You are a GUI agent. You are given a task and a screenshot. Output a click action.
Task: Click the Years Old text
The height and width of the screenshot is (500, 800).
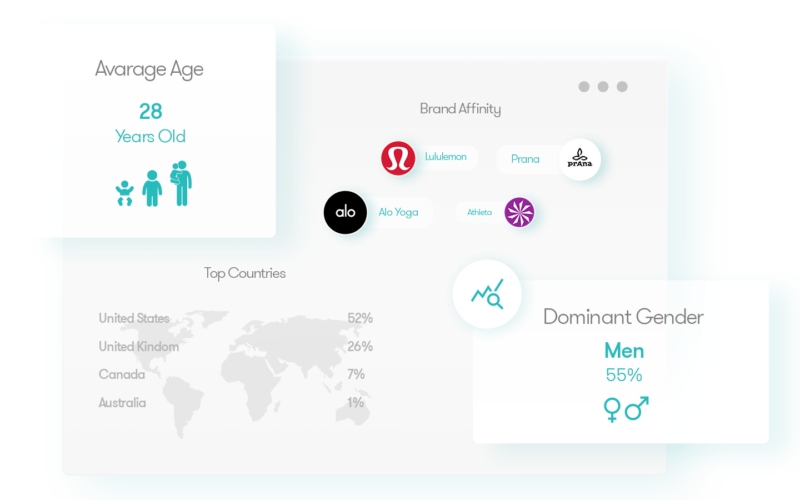(x=150, y=136)
